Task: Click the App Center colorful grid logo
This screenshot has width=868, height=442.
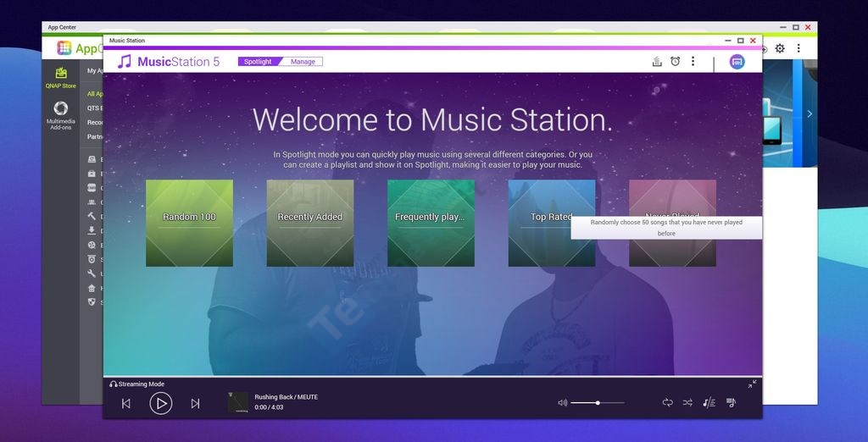Action: pos(64,48)
